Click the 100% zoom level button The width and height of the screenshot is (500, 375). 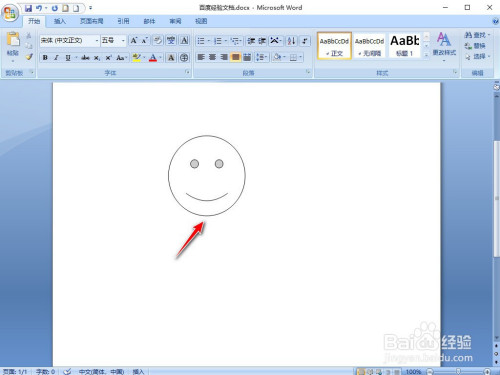pyautogui.click(x=413, y=371)
